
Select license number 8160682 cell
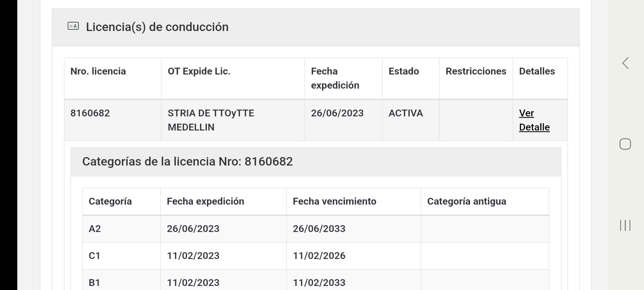click(x=90, y=113)
